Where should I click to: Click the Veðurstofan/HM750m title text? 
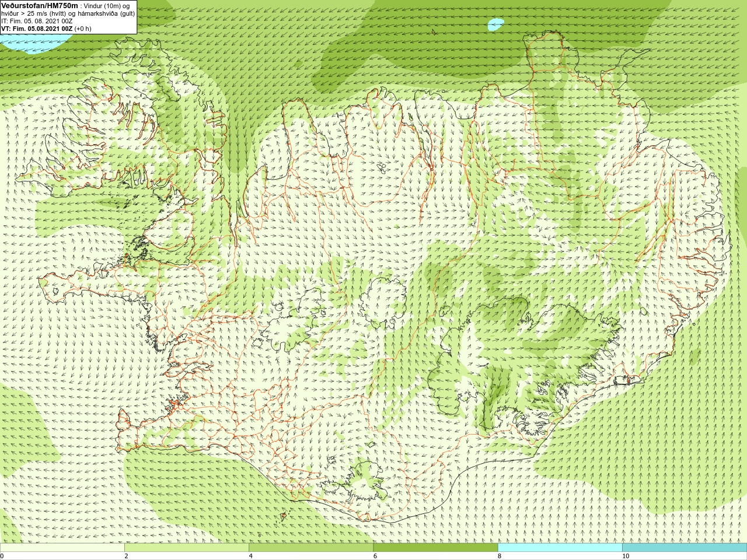coord(40,5)
